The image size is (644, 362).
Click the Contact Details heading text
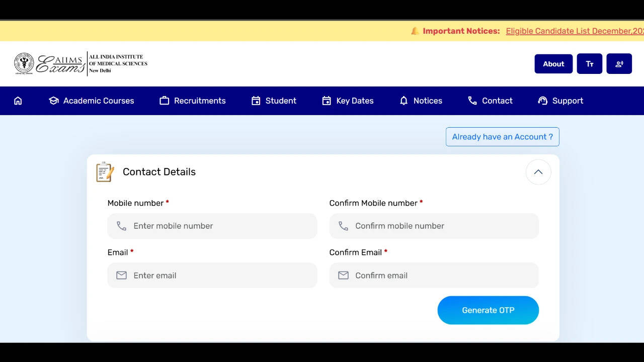(159, 172)
